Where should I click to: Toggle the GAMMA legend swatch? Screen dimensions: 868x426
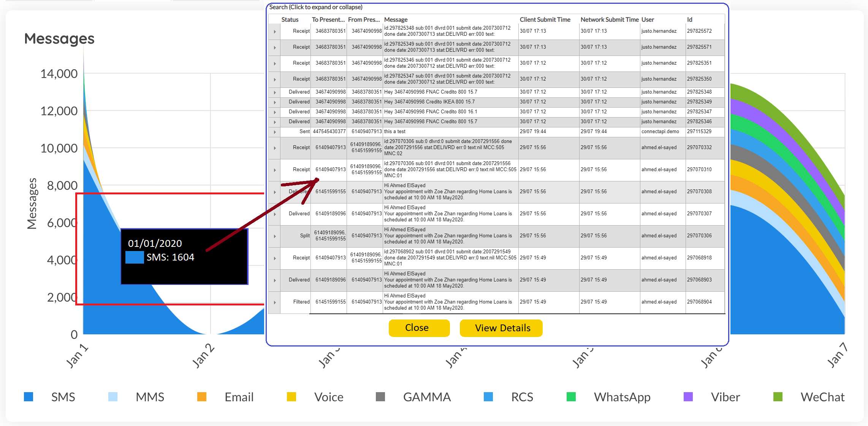coord(380,397)
